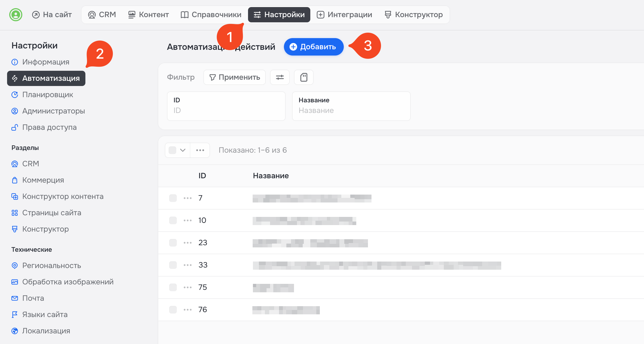The height and width of the screenshot is (344, 644).
Task: Open Права доступа sidebar item
Action: 44,127
